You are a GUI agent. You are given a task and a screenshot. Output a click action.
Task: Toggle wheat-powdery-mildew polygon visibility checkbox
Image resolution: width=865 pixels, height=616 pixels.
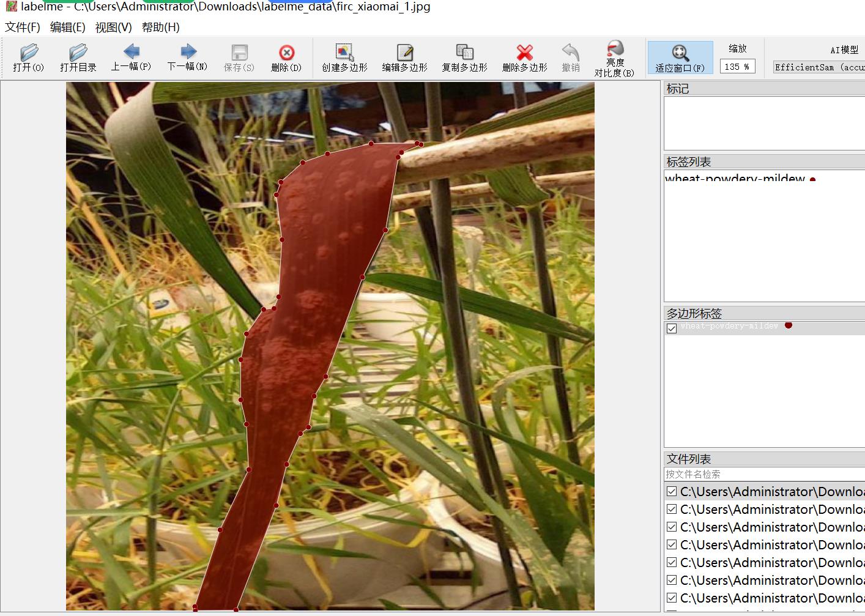[672, 328]
